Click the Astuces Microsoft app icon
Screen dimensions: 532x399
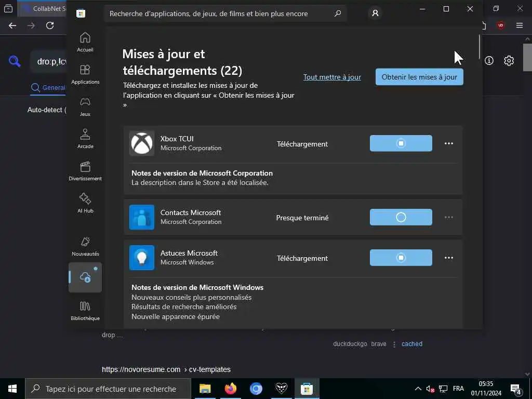coord(142,258)
